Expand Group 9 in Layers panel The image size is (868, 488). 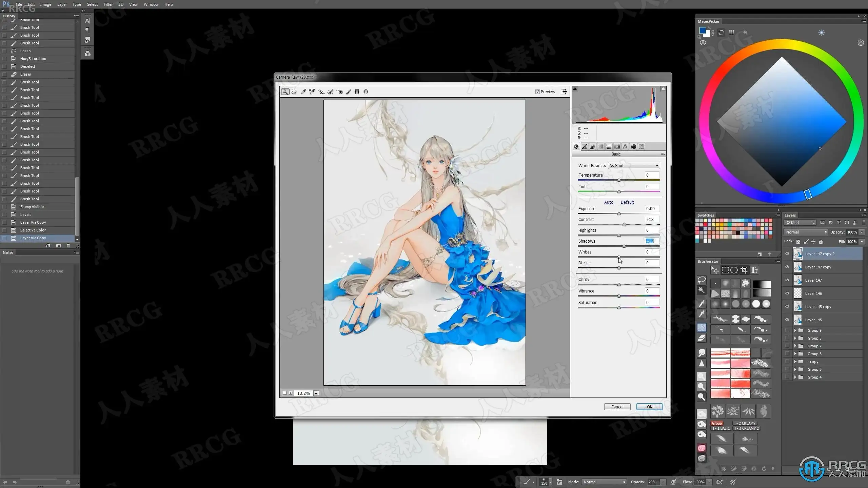[x=795, y=330]
